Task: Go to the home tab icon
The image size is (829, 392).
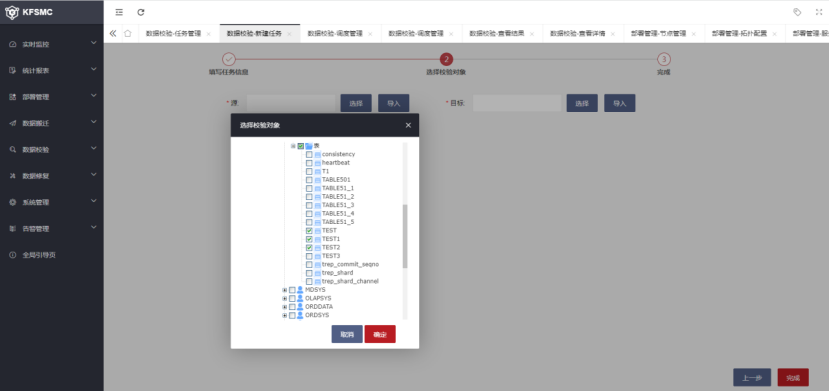Action: click(127, 33)
